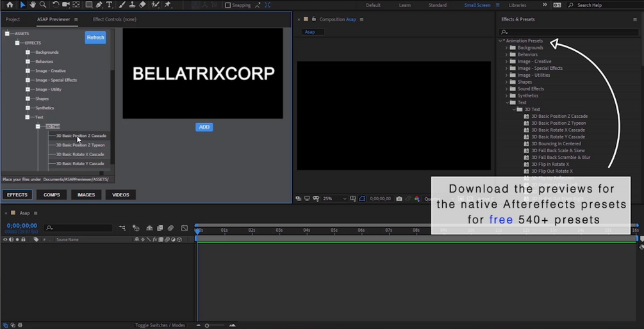Toggle Switches / Modes in timeline
This screenshot has height=329, width=644.
point(160,325)
